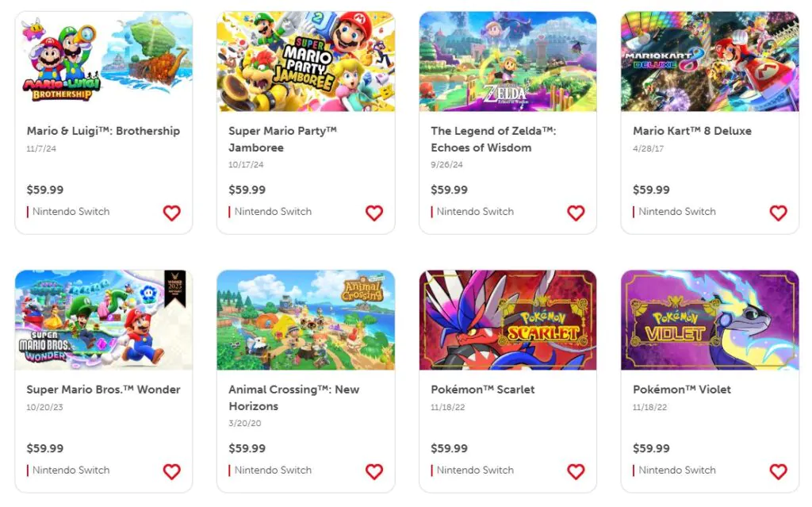Image resolution: width=812 pixels, height=507 pixels.
Task: Toggle wishlist for Animal Crossing: New Horizons
Action: [x=373, y=471]
